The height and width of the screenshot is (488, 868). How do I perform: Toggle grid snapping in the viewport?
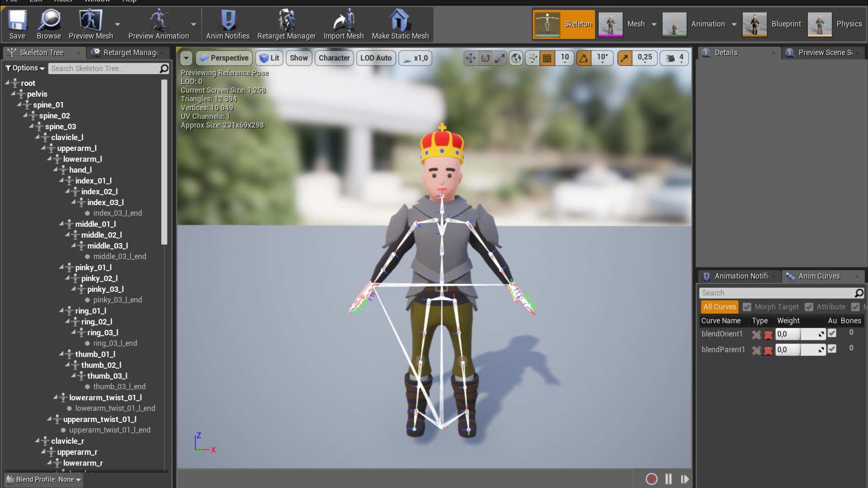click(547, 58)
